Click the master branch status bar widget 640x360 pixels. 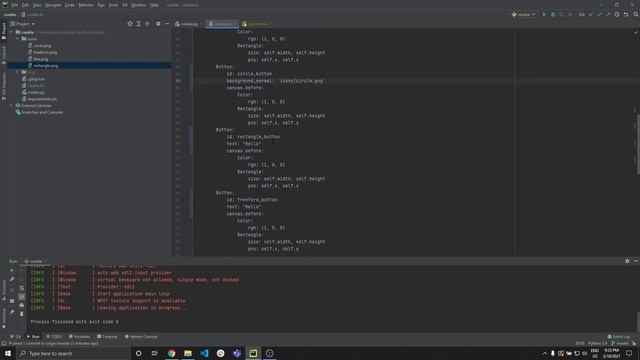621,343
